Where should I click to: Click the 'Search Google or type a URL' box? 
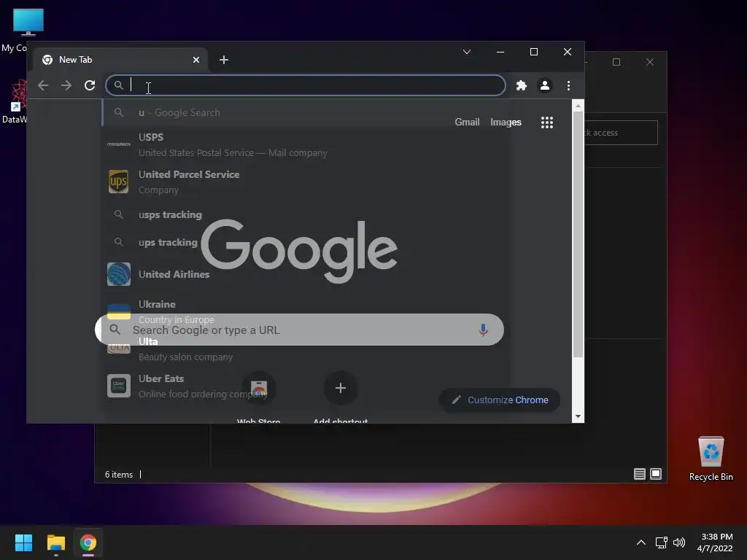tap(299, 330)
